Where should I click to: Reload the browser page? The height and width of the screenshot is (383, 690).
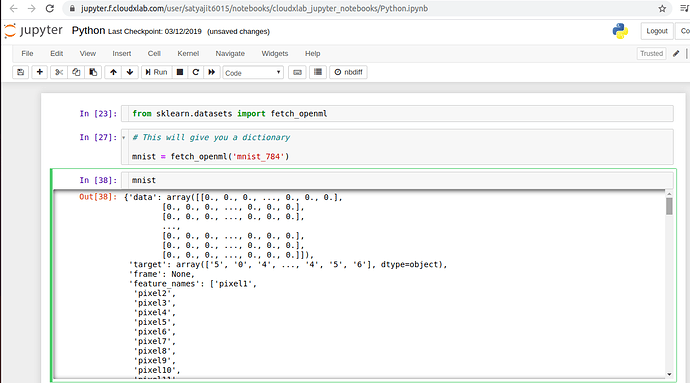[x=50, y=8]
